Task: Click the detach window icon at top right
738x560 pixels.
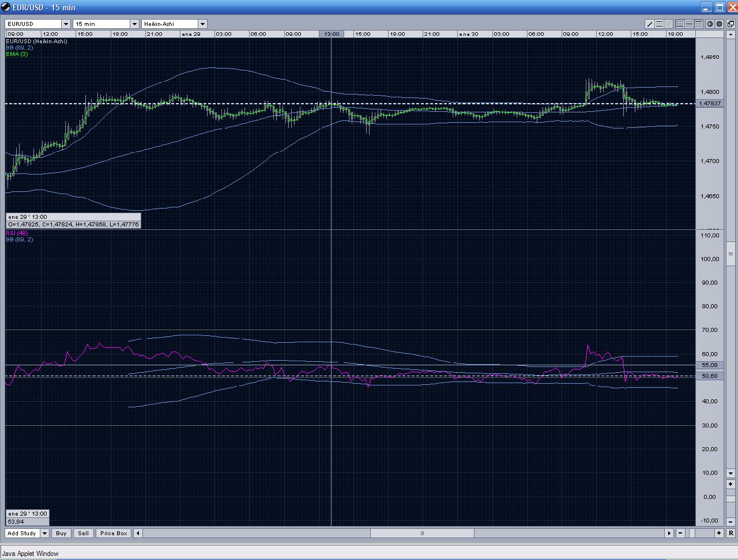Action: 731,24
